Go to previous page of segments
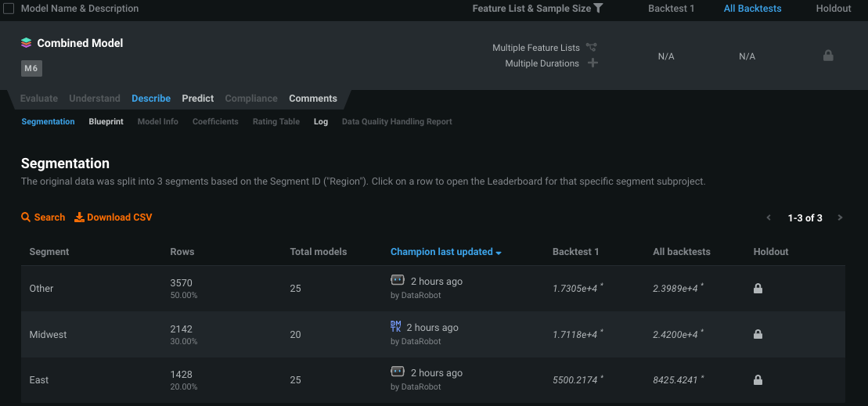 pyautogui.click(x=769, y=217)
